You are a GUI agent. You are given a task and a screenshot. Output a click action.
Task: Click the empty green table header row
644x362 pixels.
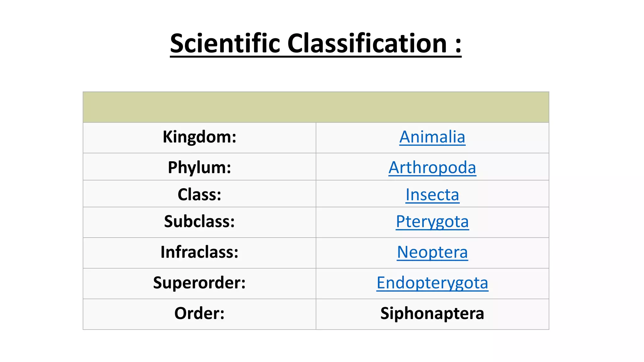[x=316, y=107]
